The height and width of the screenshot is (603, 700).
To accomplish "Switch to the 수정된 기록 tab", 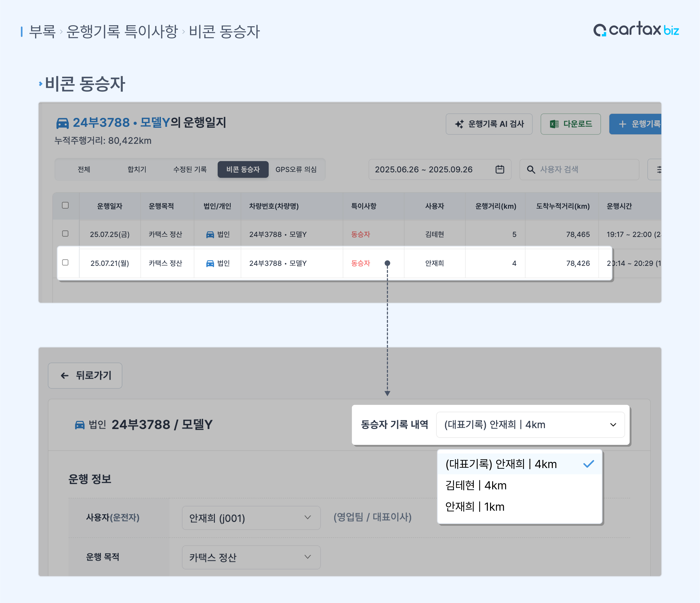I will pos(190,170).
